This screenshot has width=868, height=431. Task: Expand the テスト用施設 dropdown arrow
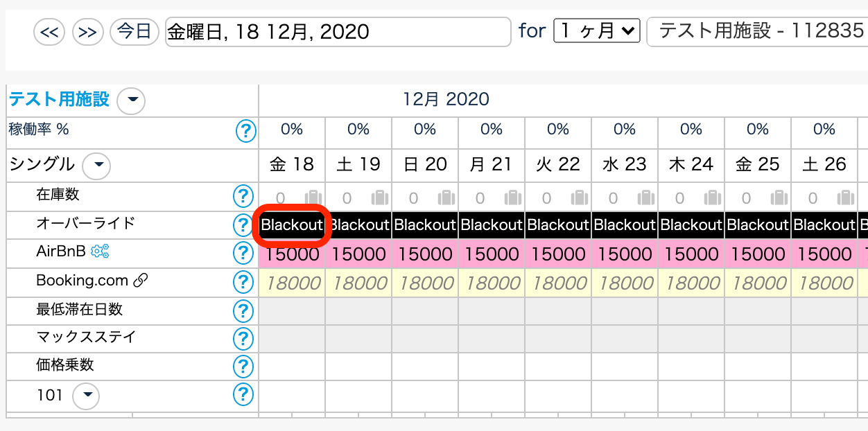click(x=131, y=101)
